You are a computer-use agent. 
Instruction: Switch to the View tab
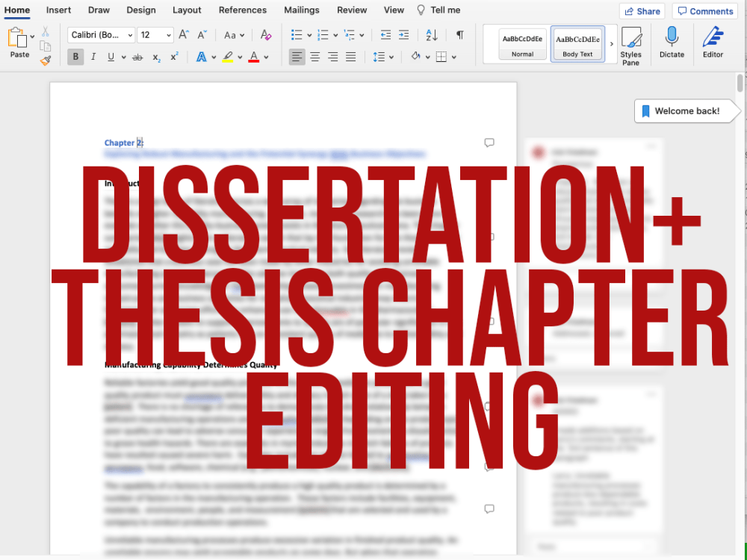point(394,10)
